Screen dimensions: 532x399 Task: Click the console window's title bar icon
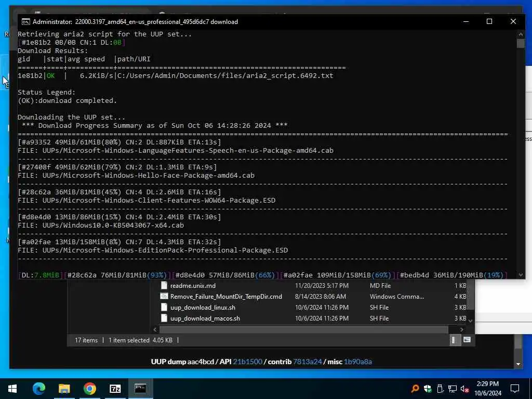coord(25,22)
